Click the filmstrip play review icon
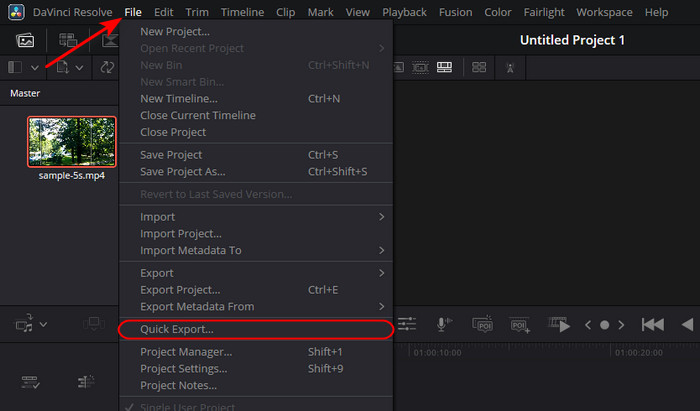Viewport: 700px width, 411px height. 559,324
